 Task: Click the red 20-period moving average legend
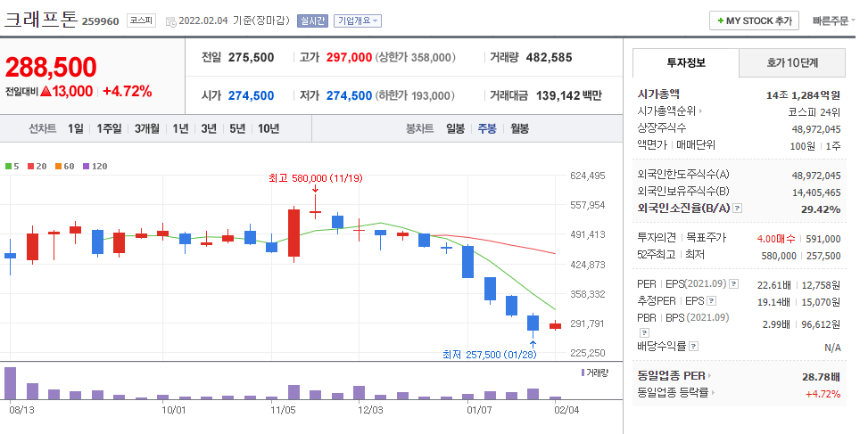click(37, 167)
